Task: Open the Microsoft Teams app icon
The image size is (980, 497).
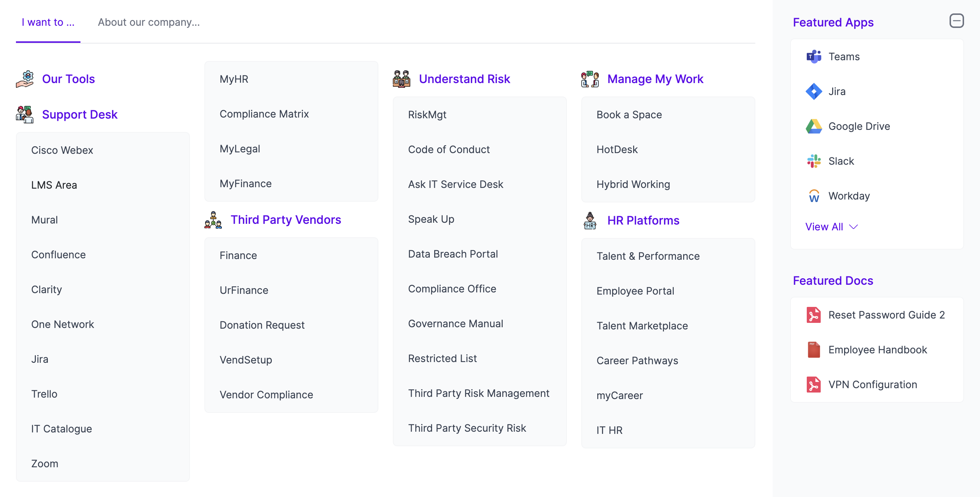Action: coord(814,57)
